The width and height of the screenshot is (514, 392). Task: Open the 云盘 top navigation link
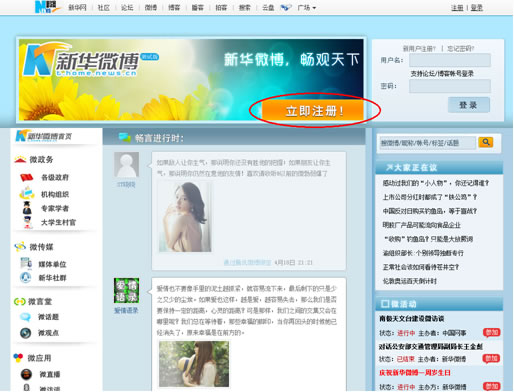(268, 8)
